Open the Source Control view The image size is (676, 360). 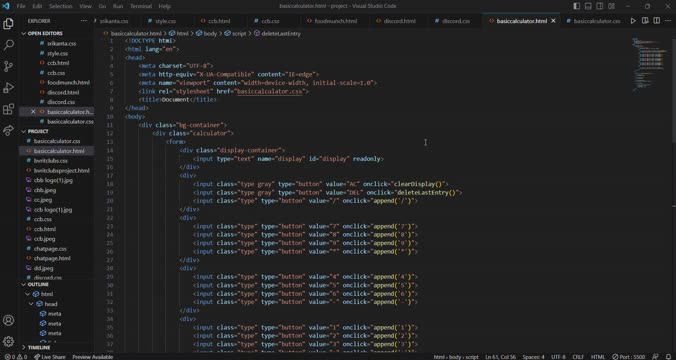pyautogui.click(x=8, y=66)
